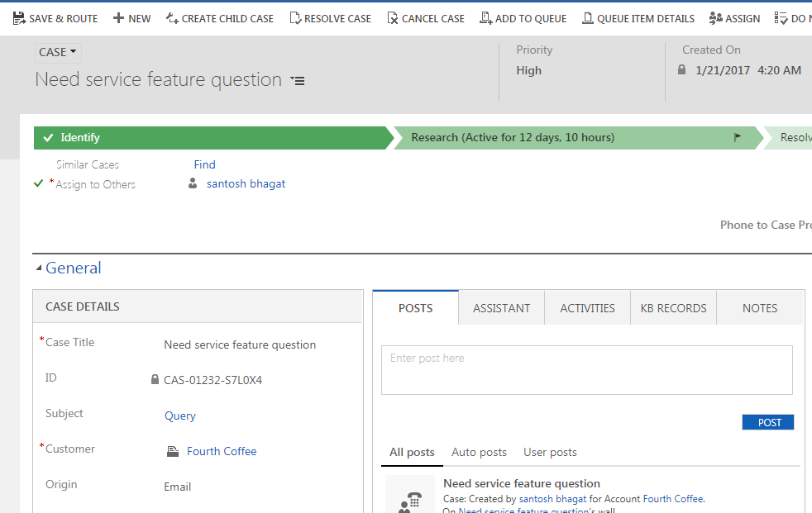The image size is (812, 513).
Task: Open the KB Records tab
Action: [673, 308]
